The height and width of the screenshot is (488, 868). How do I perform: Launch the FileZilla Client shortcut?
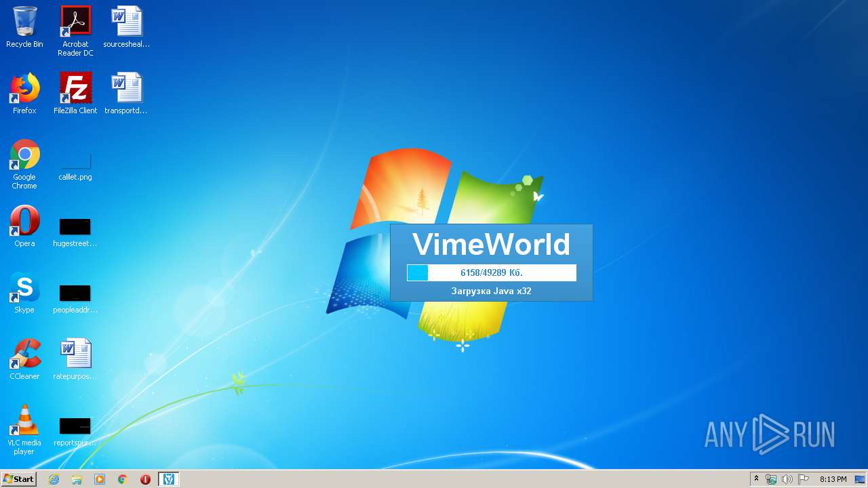(75, 94)
